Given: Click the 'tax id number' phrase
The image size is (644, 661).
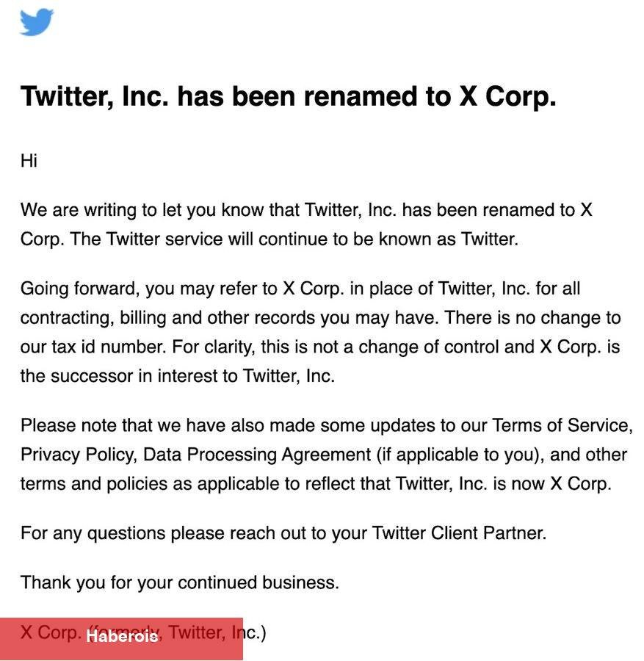Looking at the screenshot, I should tap(109, 347).
